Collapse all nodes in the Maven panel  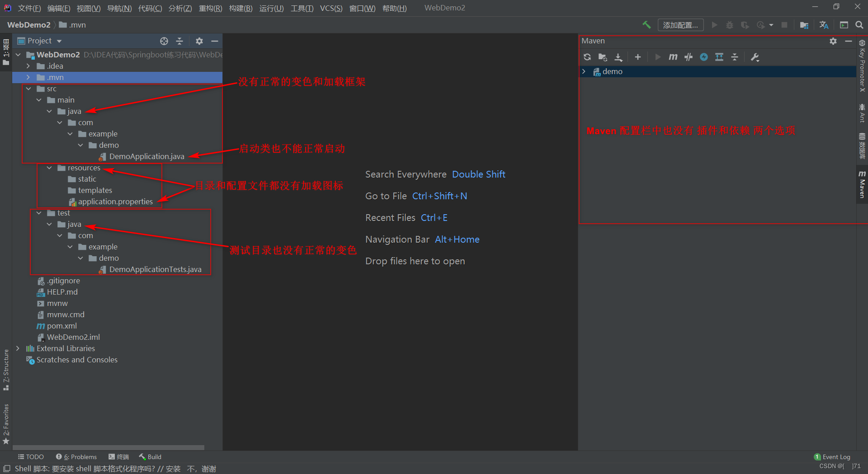click(735, 57)
